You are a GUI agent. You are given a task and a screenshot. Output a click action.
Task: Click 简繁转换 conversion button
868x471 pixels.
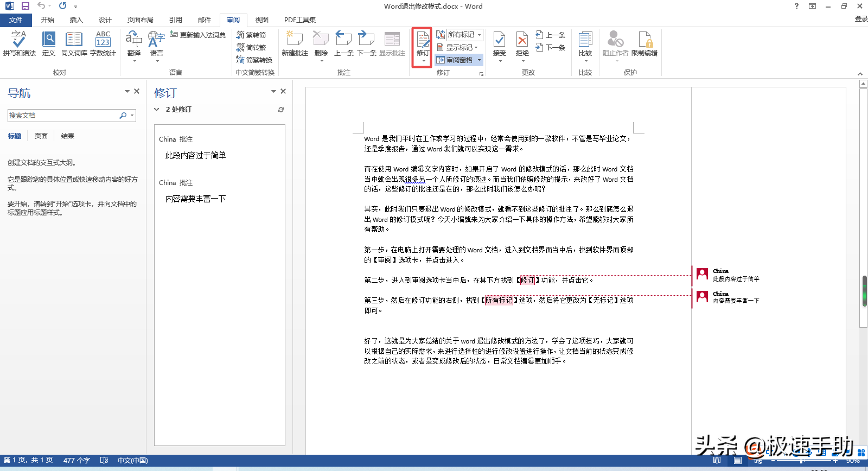click(254, 60)
